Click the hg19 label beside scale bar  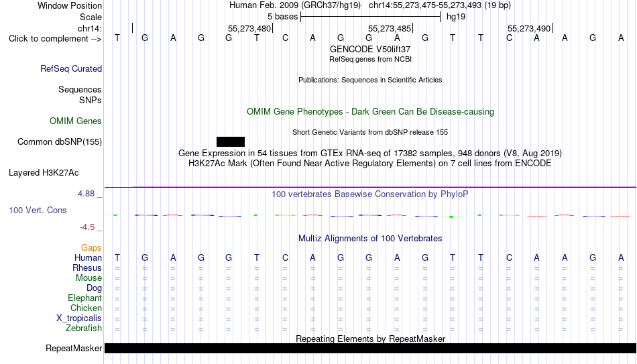coord(456,17)
